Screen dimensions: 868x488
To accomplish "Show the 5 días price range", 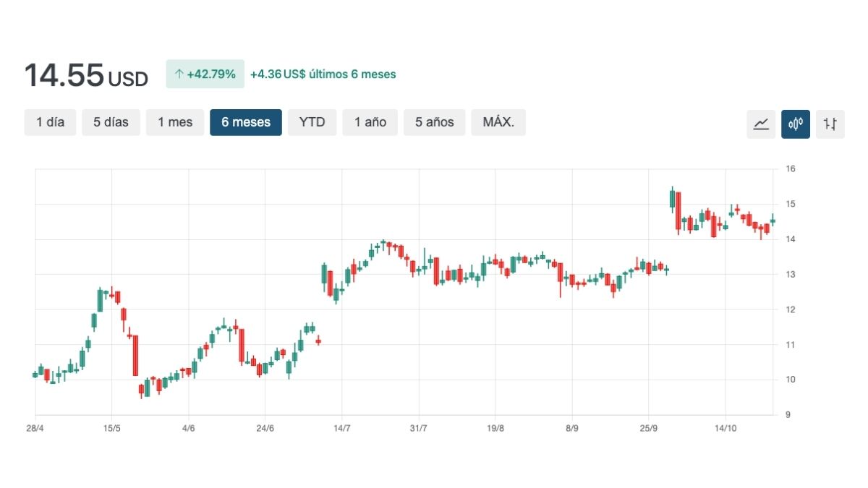I will (x=111, y=122).
